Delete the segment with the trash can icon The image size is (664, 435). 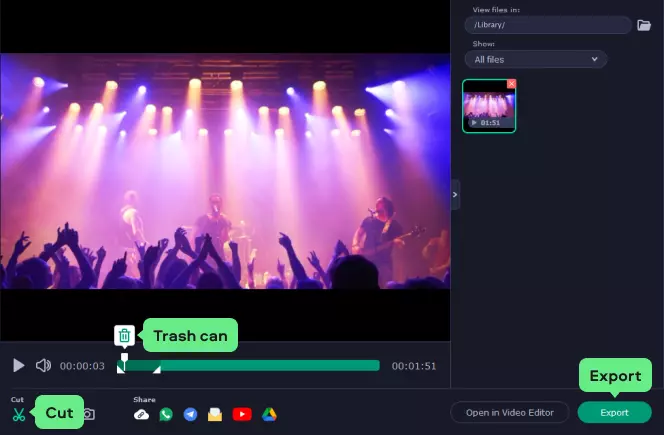(124, 336)
